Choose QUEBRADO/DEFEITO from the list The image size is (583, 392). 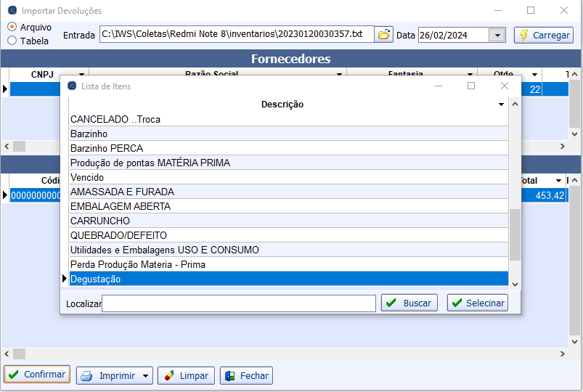click(118, 235)
